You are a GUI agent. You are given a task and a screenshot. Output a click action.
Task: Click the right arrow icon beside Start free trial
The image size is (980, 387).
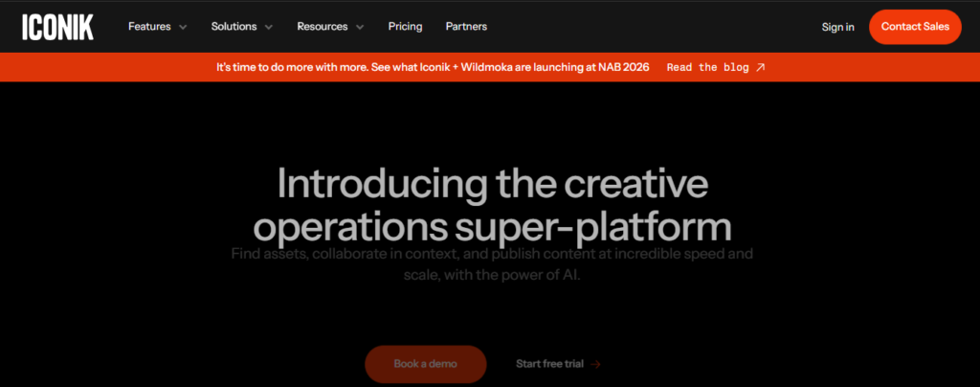click(x=596, y=364)
